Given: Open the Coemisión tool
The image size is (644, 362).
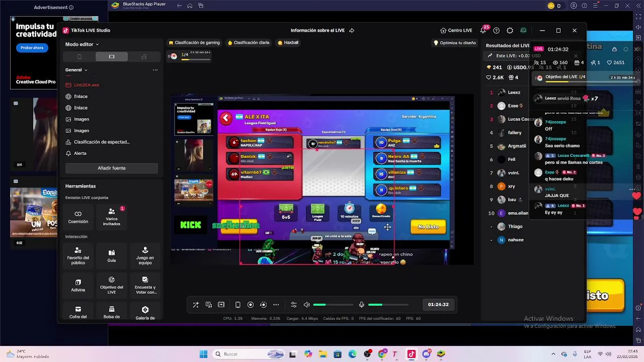Looking at the screenshot, I should [78, 217].
